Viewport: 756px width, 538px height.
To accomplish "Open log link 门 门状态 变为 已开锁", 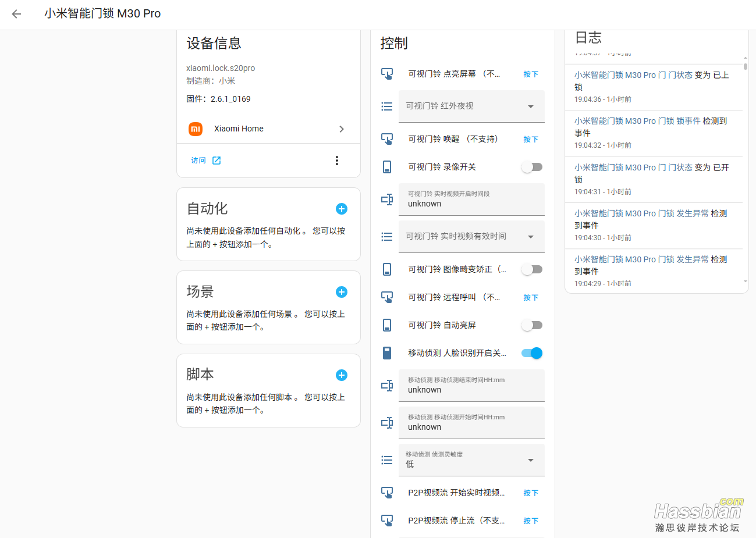I will coord(633,168).
